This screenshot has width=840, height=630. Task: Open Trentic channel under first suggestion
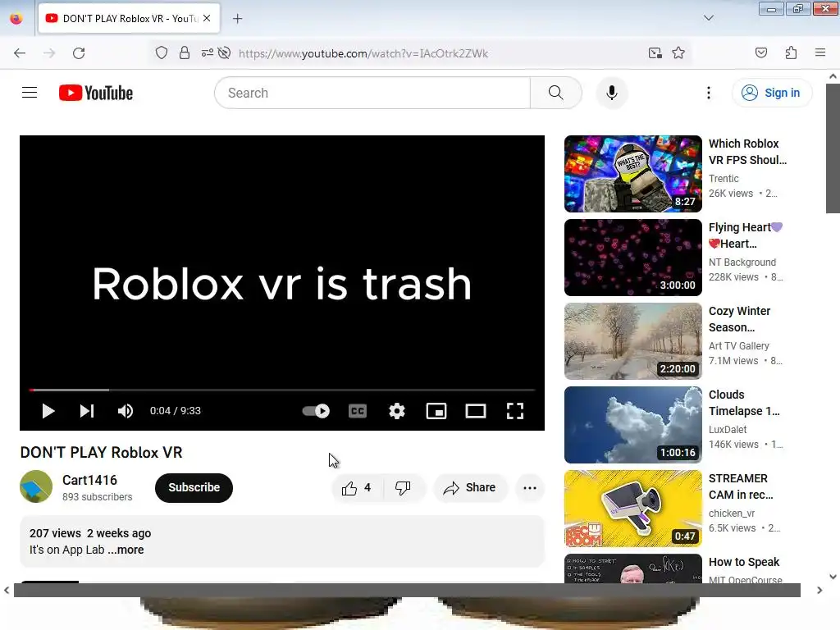pyautogui.click(x=724, y=178)
